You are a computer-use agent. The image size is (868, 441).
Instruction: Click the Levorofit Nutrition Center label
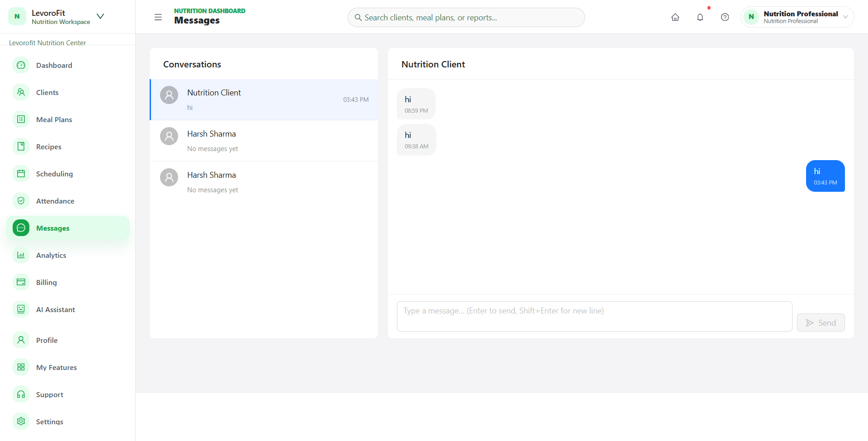click(47, 43)
